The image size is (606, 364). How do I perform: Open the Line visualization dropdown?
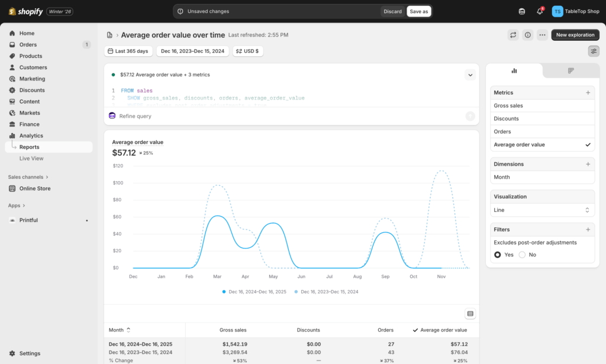tap(542, 210)
